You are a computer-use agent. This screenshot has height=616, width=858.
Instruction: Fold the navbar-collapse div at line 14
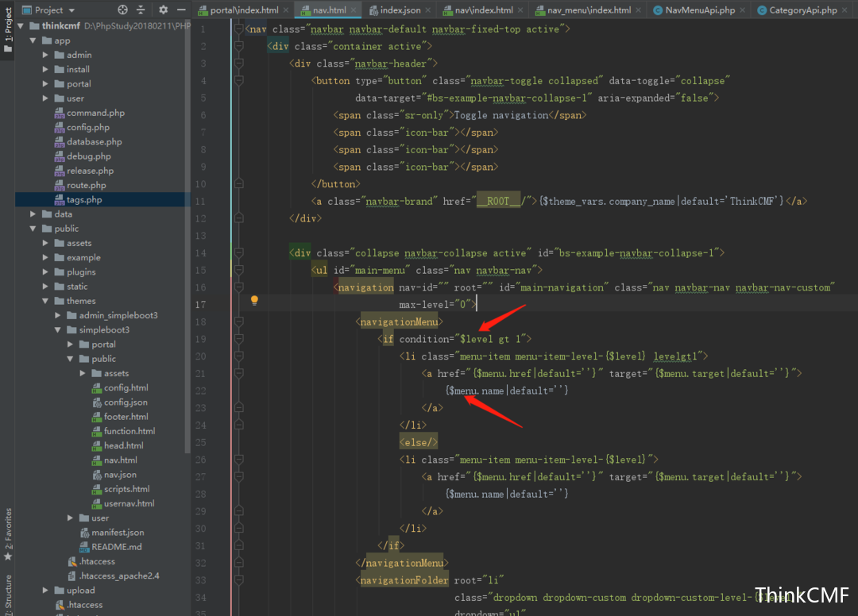pyautogui.click(x=239, y=252)
